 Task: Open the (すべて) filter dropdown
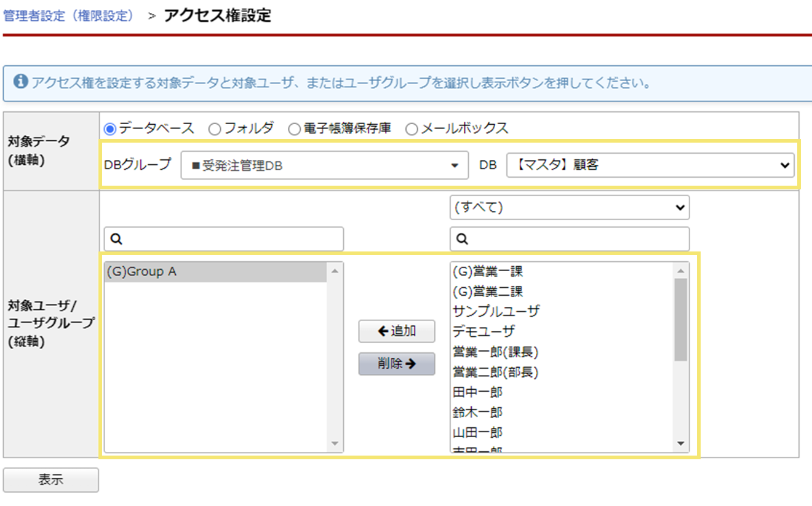point(569,208)
